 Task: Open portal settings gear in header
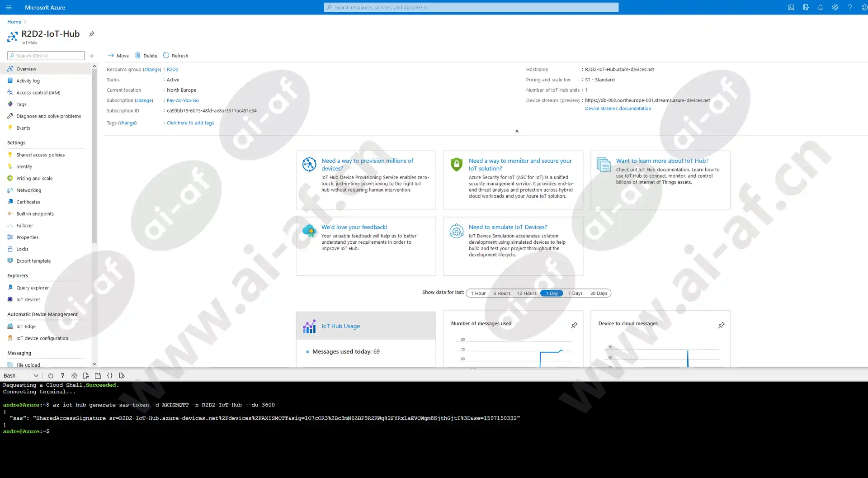pyautogui.click(x=835, y=7)
